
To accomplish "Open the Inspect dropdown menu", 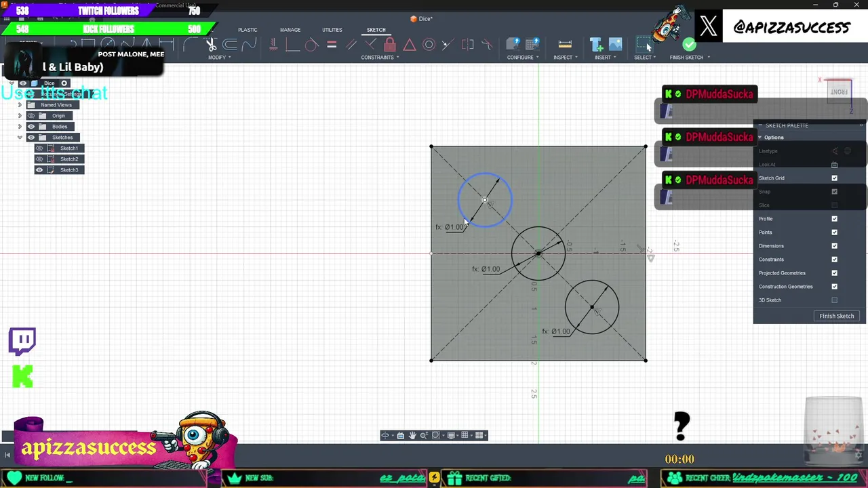I will click(x=565, y=58).
